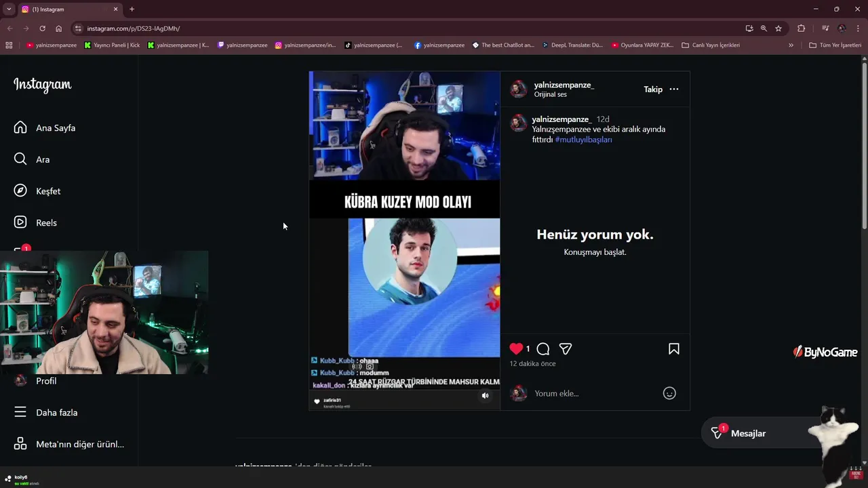Viewport: 868px width, 488px height.
Task: Open Ana Sayfa home in Instagram sidebar
Action: [x=45, y=127]
